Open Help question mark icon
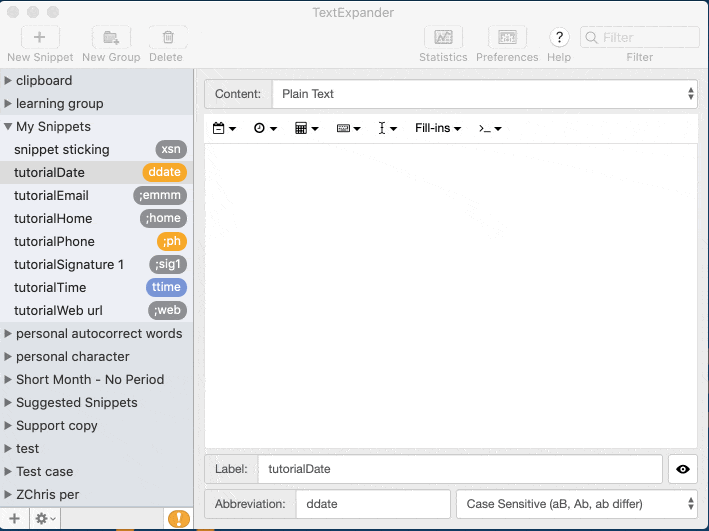709x531 pixels. click(x=559, y=37)
